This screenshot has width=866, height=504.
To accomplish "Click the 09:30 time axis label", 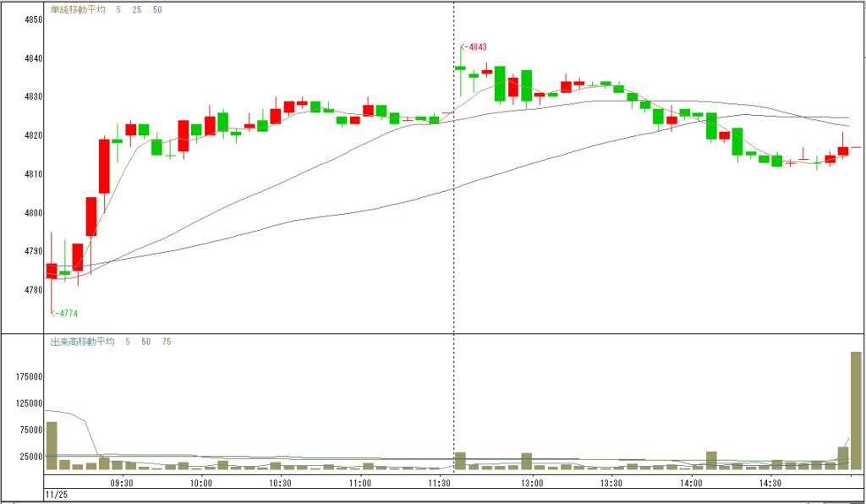I will [x=122, y=484].
